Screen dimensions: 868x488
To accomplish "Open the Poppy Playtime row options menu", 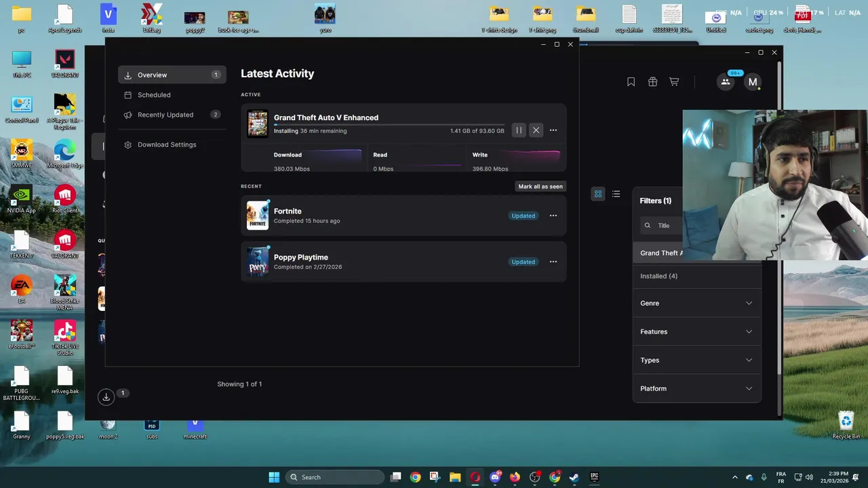I will (x=553, y=262).
